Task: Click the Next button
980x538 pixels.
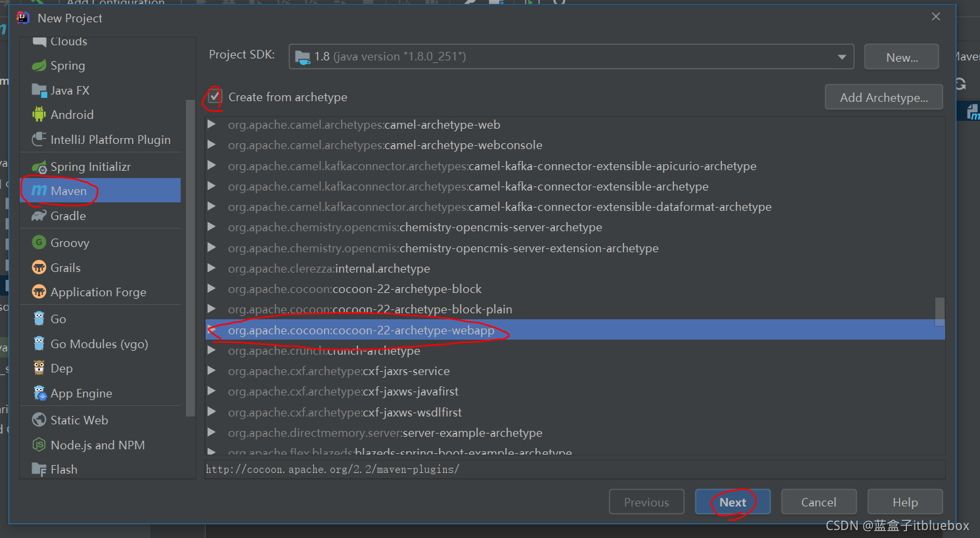Action: 732,502
